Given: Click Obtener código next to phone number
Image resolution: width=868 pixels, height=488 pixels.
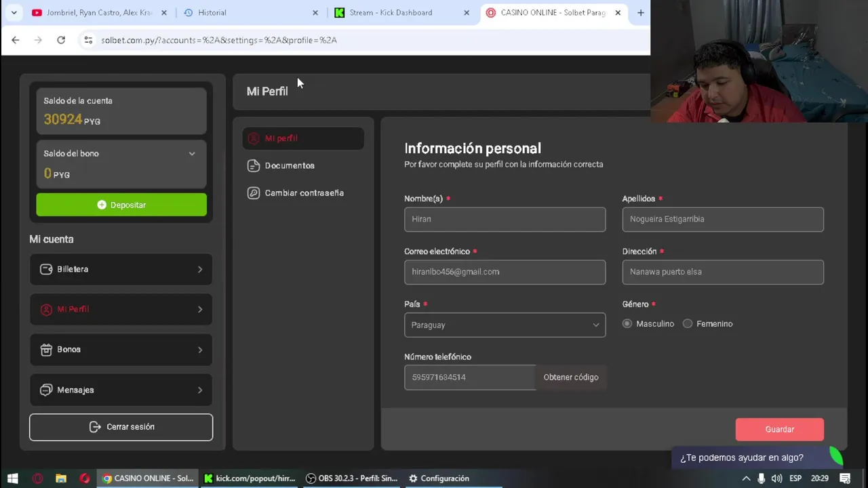Looking at the screenshot, I should tap(571, 378).
